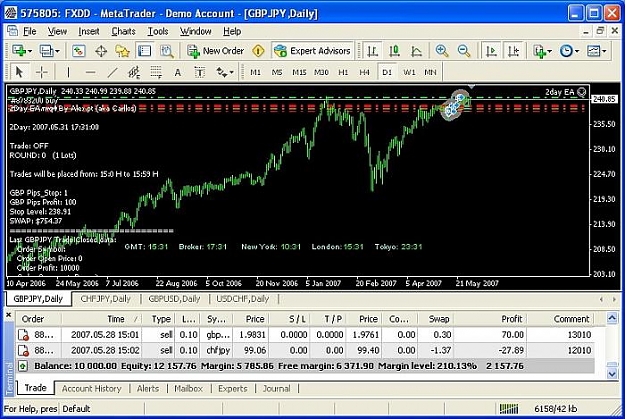Image resolution: width=625 pixels, height=419 pixels.
Task: Open the MetaEditor yellow diamond icon
Action: click(x=258, y=51)
